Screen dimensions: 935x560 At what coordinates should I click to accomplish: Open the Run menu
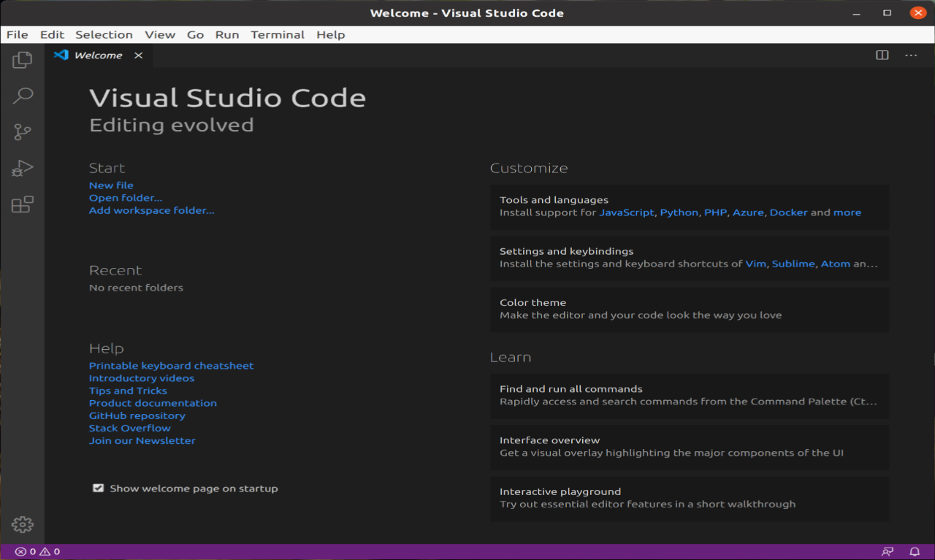point(227,34)
